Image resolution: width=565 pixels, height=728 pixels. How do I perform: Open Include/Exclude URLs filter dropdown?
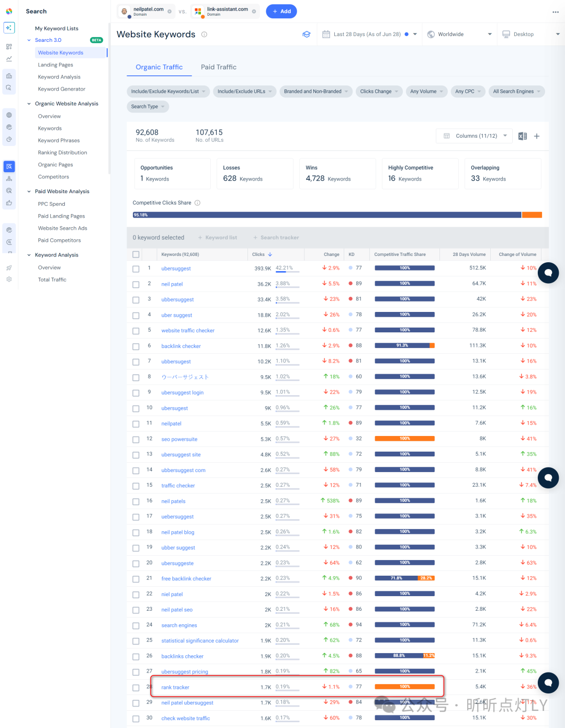[x=245, y=92]
